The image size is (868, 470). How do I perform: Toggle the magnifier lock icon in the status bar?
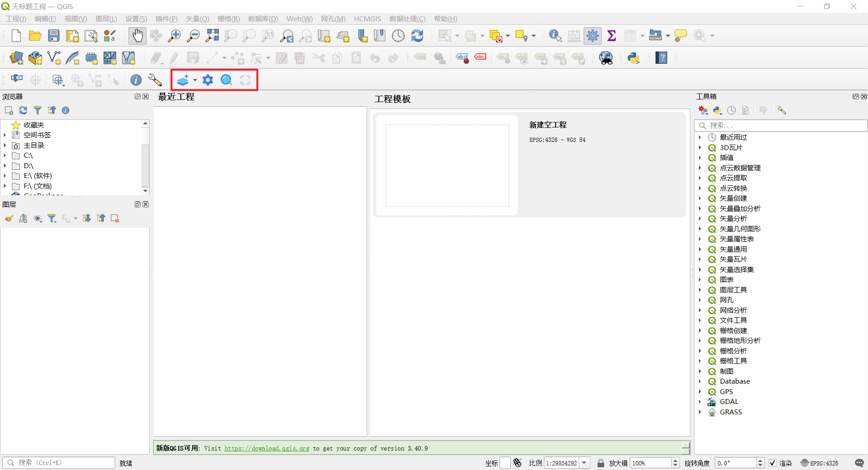(600, 463)
